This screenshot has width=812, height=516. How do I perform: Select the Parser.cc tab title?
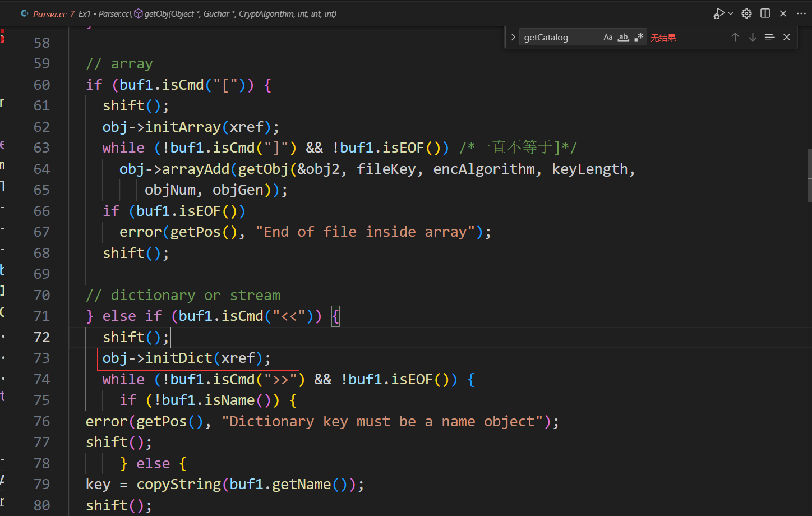coord(50,14)
